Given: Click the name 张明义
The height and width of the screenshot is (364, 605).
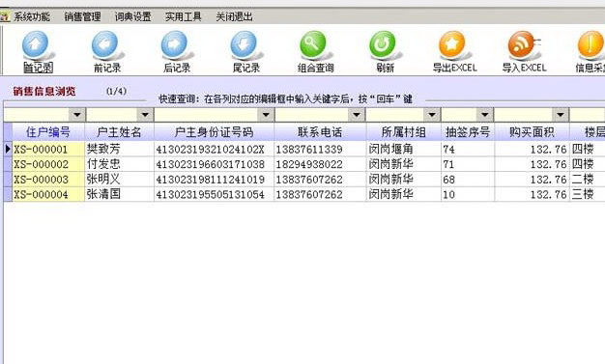Looking at the screenshot, I should [103, 179].
